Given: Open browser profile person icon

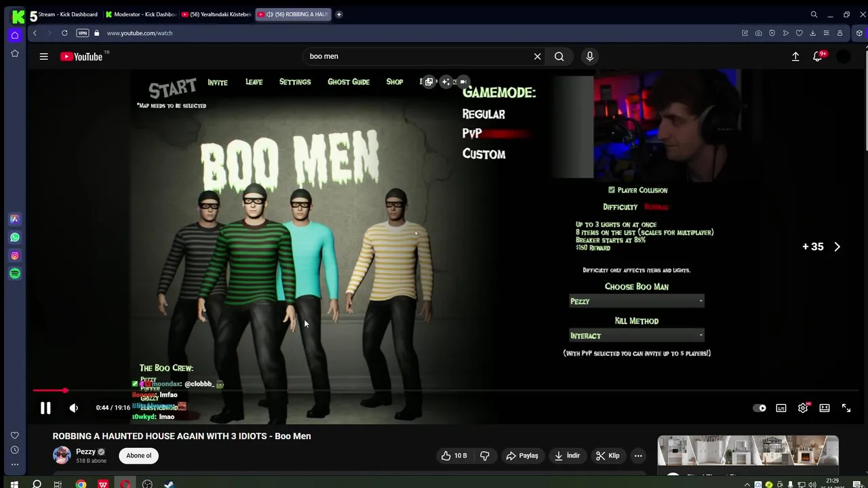Looking at the screenshot, I should (840, 33).
